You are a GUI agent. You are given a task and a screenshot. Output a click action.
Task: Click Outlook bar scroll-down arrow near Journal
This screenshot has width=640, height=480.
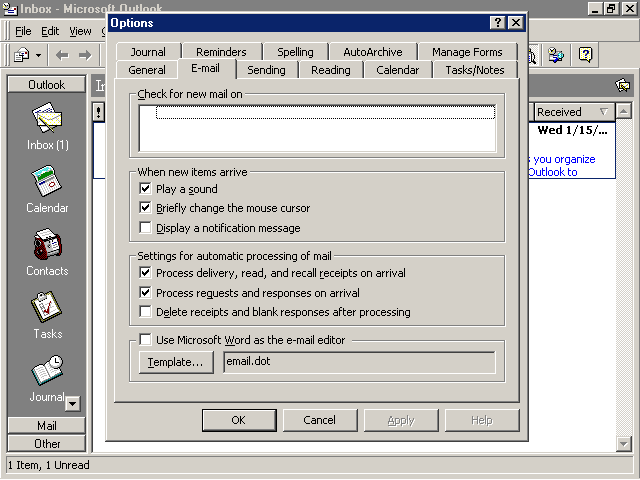point(73,404)
